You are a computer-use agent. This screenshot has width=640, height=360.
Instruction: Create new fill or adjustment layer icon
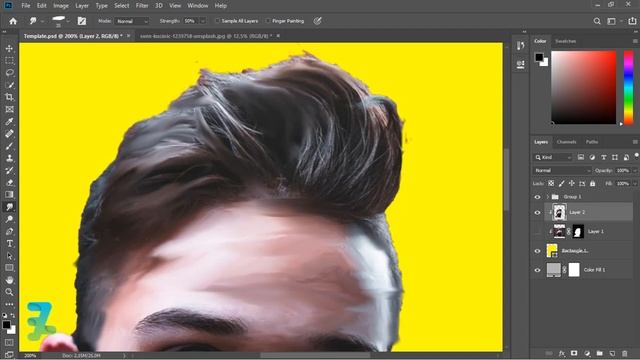pos(587,353)
